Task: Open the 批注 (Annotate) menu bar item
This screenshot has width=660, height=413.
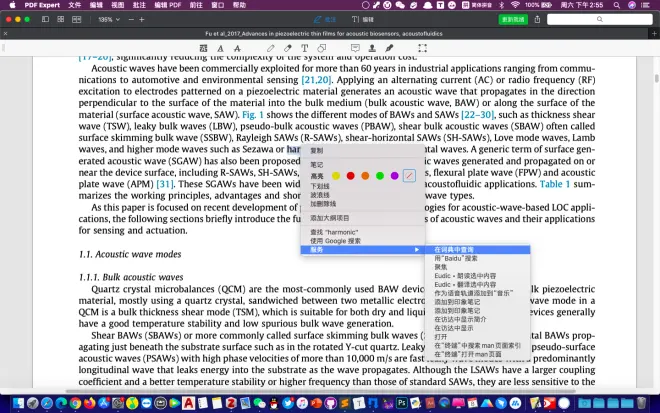Action: (139, 5)
